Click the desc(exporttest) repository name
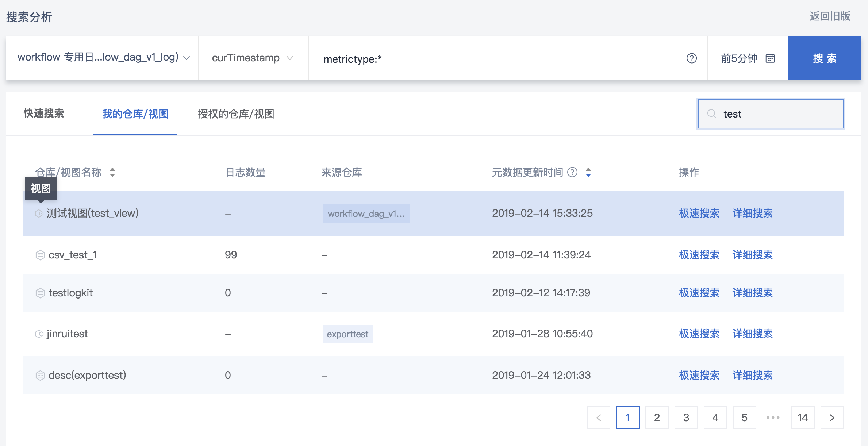868x446 pixels. coord(87,376)
